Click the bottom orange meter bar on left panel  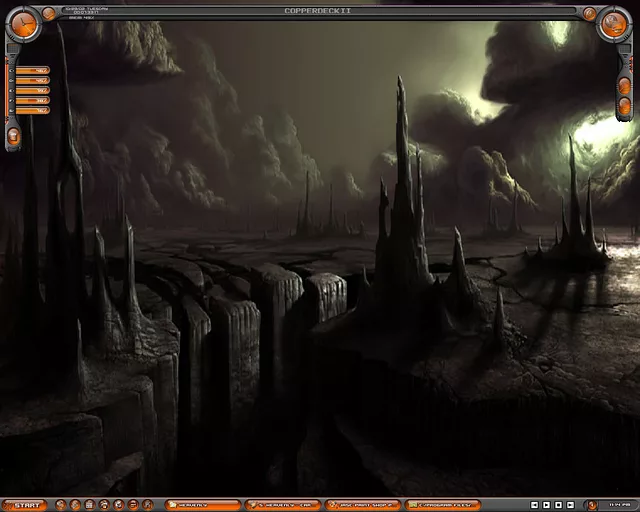pyautogui.click(x=32, y=110)
